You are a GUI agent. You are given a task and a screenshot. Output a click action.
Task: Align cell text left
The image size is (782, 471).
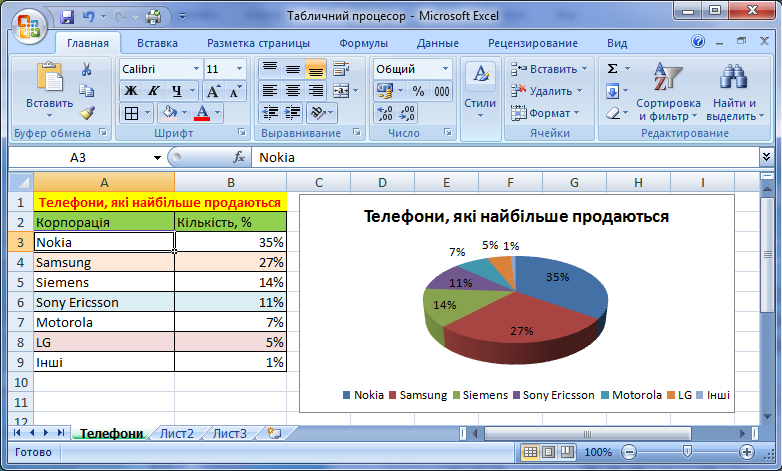(270, 91)
